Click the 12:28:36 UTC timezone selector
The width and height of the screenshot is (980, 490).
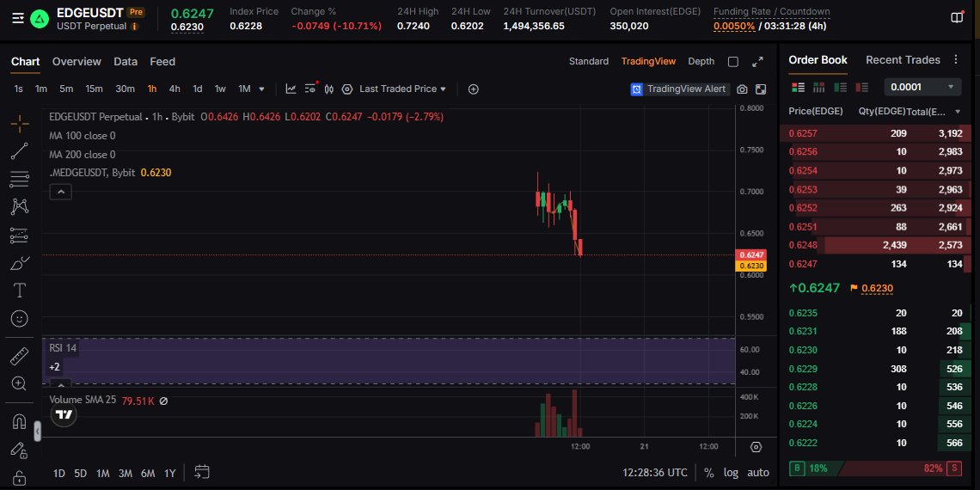pyautogui.click(x=655, y=473)
